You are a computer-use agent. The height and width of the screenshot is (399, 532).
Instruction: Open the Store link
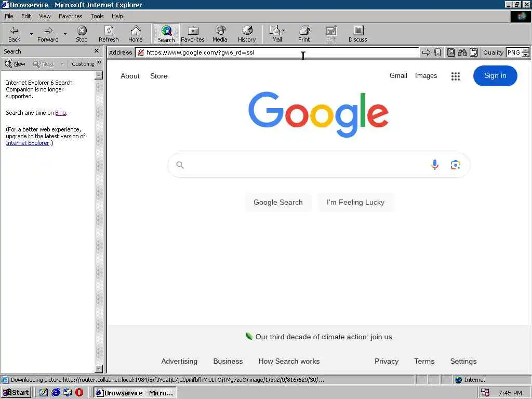click(x=159, y=76)
